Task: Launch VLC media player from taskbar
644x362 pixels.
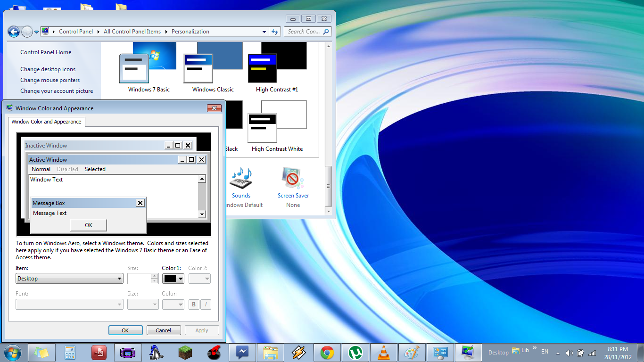Action: point(384,352)
